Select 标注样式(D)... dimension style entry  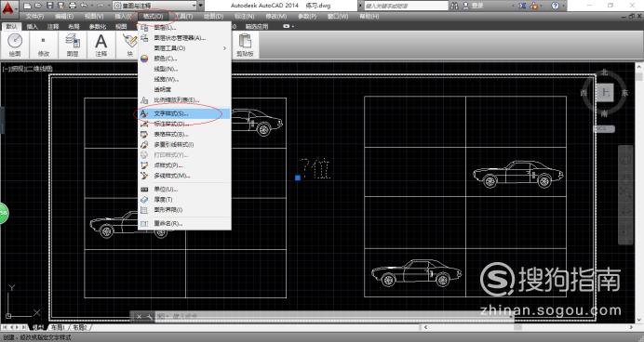(x=185, y=124)
